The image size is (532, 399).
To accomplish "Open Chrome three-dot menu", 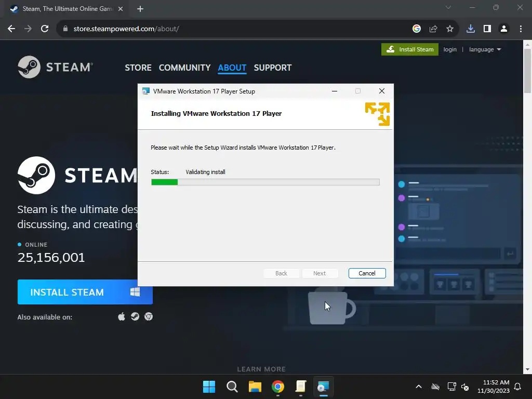I will click(521, 29).
